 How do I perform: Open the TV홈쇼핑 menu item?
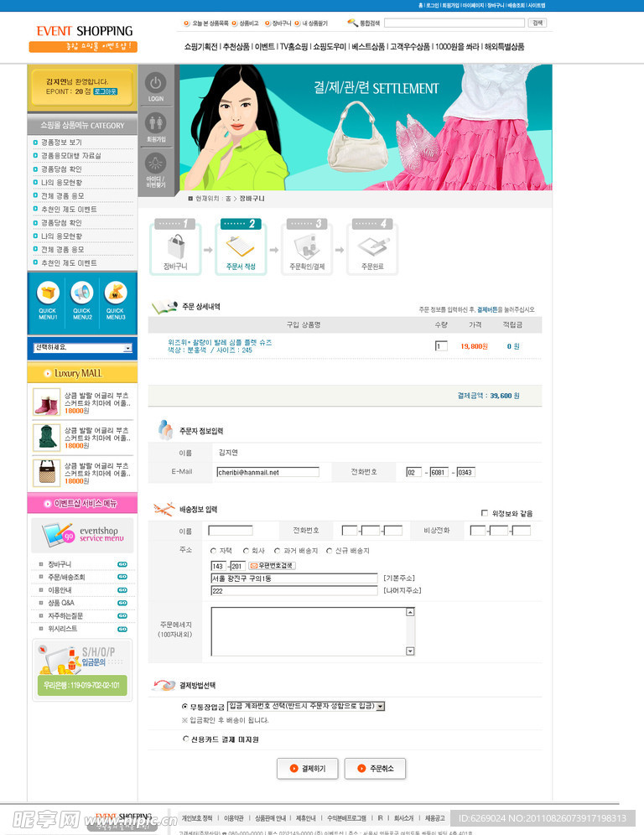(294, 47)
